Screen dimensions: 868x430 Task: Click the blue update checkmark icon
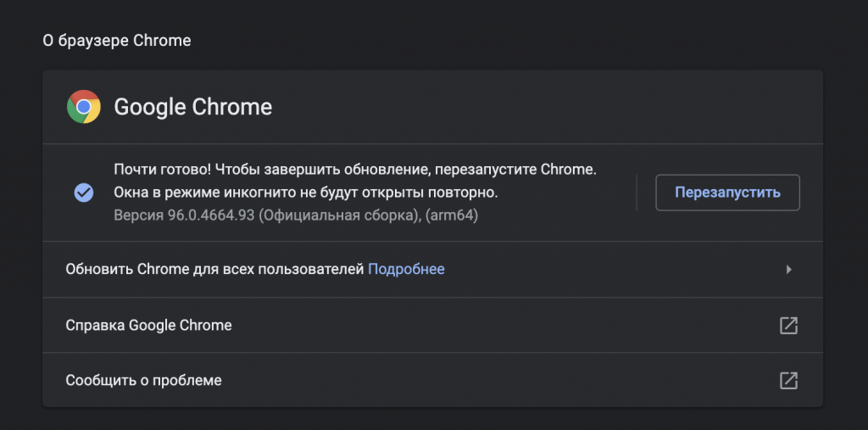point(84,193)
